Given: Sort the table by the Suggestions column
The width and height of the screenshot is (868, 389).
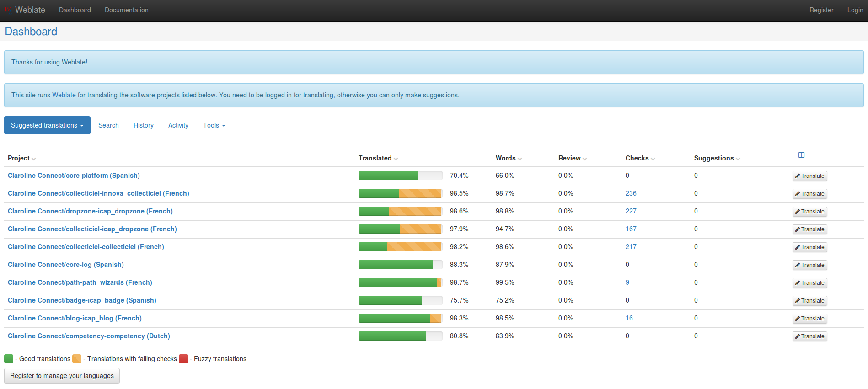Looking at the screenshot, I should pos(717,158).
